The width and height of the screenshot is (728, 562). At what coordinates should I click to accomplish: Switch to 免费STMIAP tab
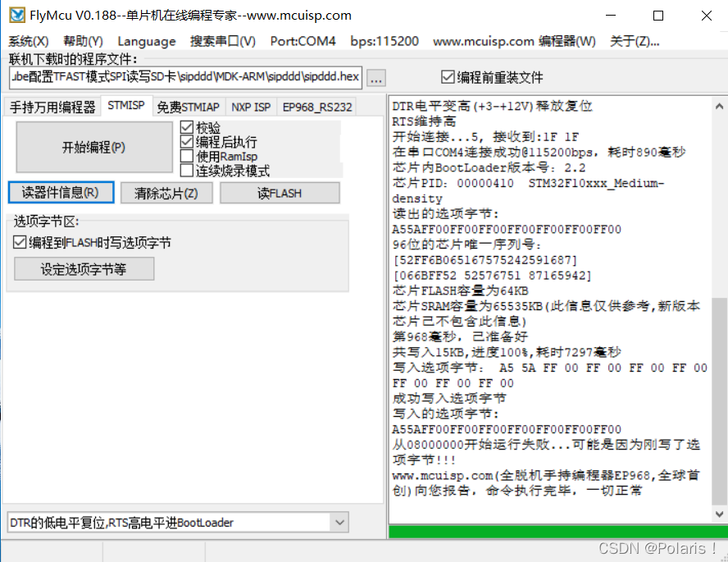tap(188, 107)
